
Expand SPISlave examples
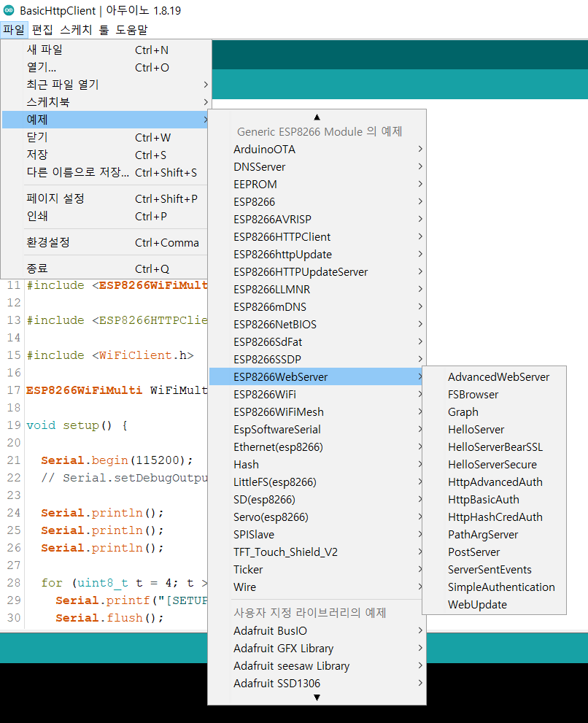pyautogui.click(x=317, y=535)
